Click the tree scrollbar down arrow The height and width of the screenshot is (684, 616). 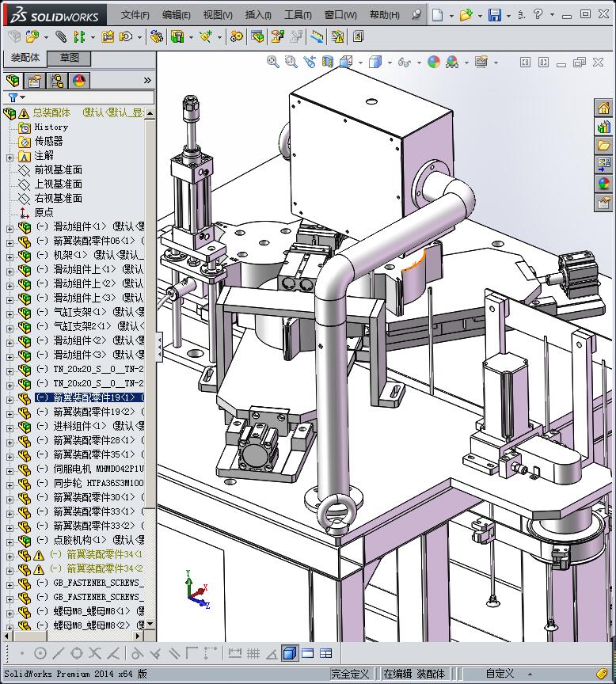tap(150, 624)
